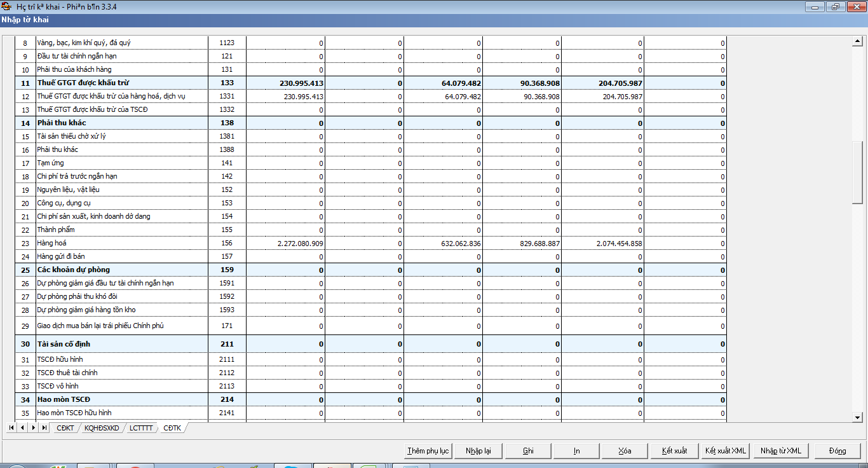The image size is (868, 468).
Task: Click the Nhập lại button
Action: 478,451
